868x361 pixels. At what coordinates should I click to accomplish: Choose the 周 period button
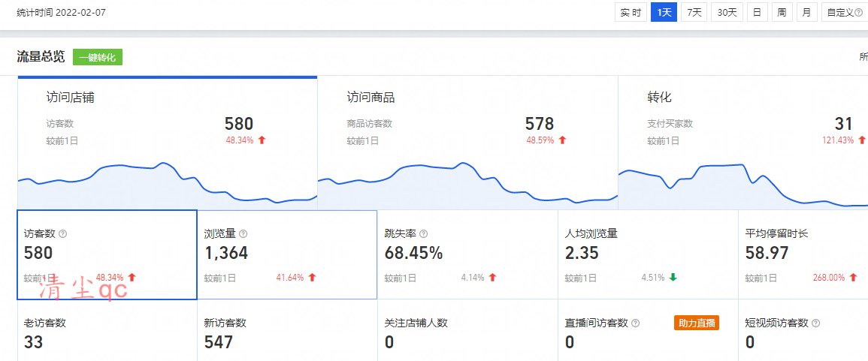(x=782, y=12)
